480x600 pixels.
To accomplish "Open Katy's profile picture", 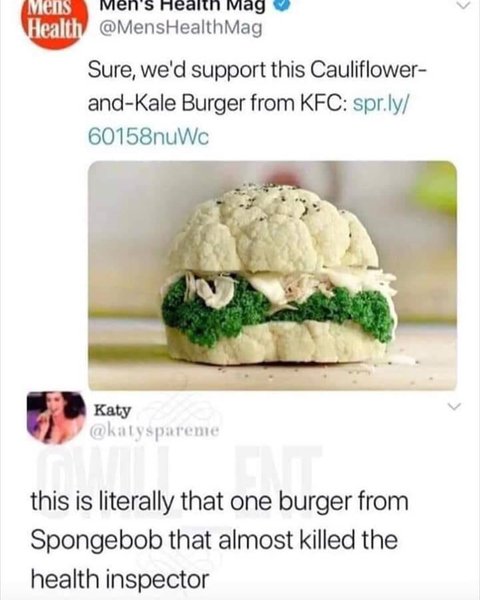I will (x=56, y=418).
